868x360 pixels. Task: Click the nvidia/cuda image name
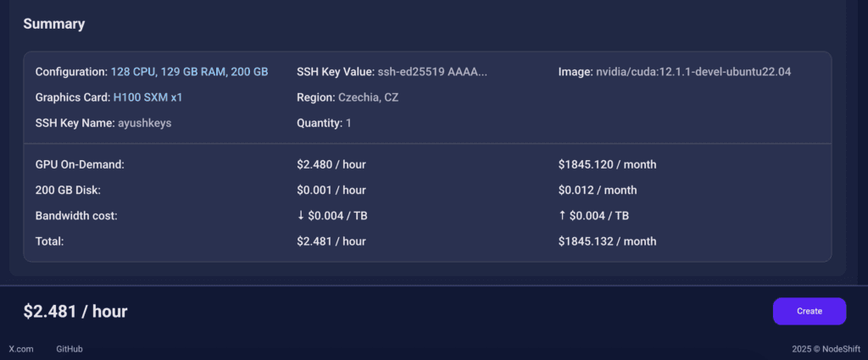tap(693, 72)
